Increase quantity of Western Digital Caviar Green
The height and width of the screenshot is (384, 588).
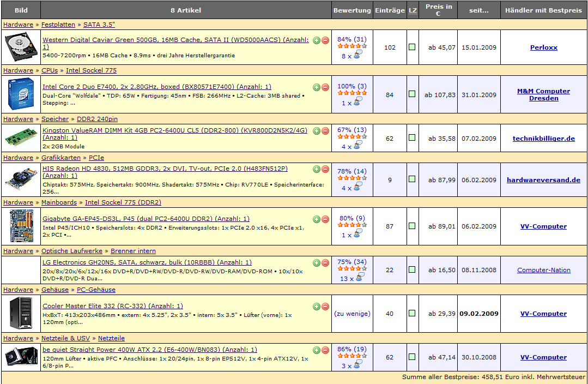pos(317,40)
